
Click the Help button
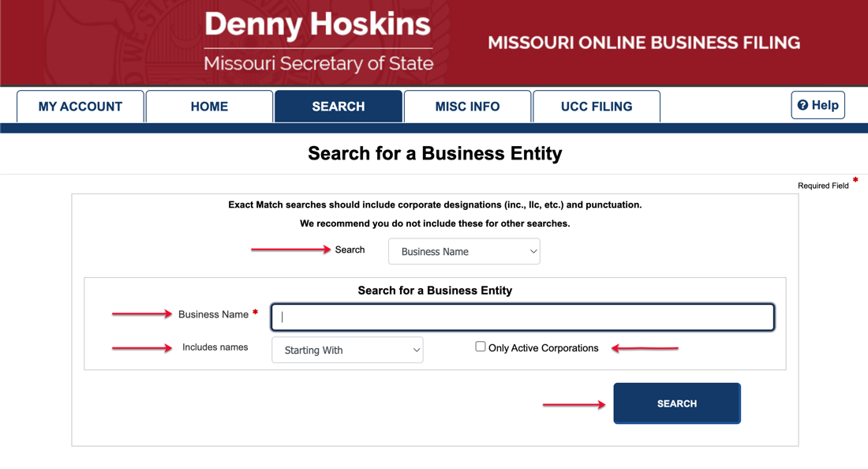tap(817, 105)
